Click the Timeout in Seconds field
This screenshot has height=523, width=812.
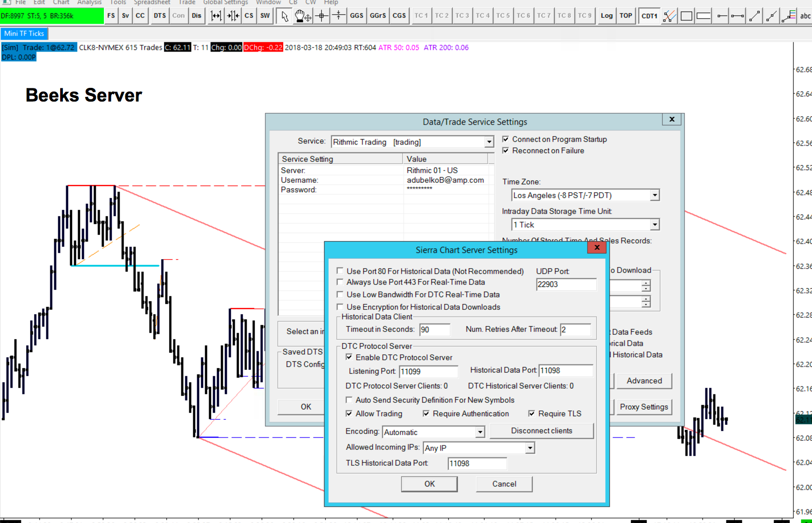click(x=435, y=330)
